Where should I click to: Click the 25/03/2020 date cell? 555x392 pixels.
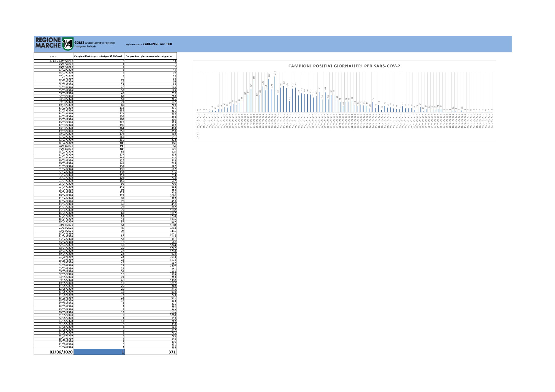click(x=66, y=149)
